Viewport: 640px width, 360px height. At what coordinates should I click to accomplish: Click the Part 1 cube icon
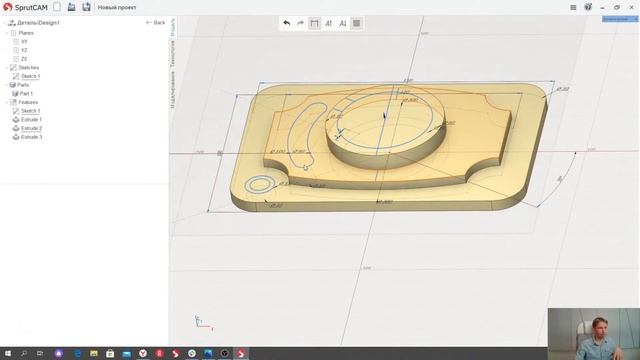point(15,93)
